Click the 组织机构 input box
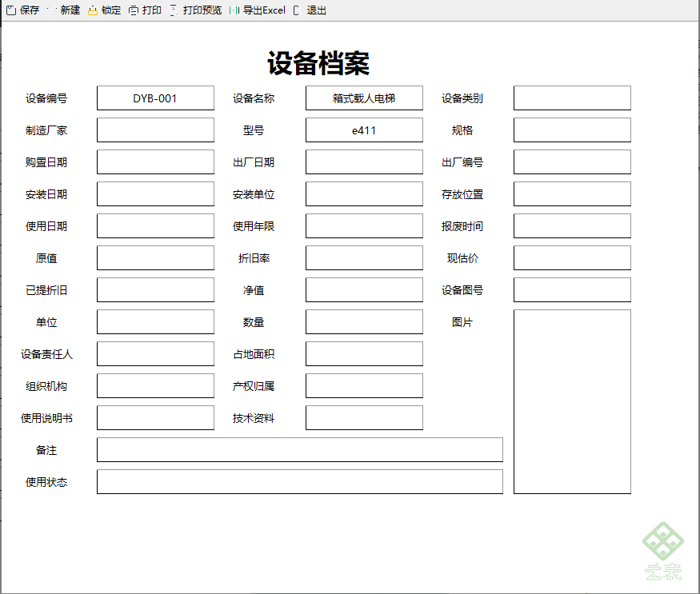The image size is (700, 594). [155, 386]
